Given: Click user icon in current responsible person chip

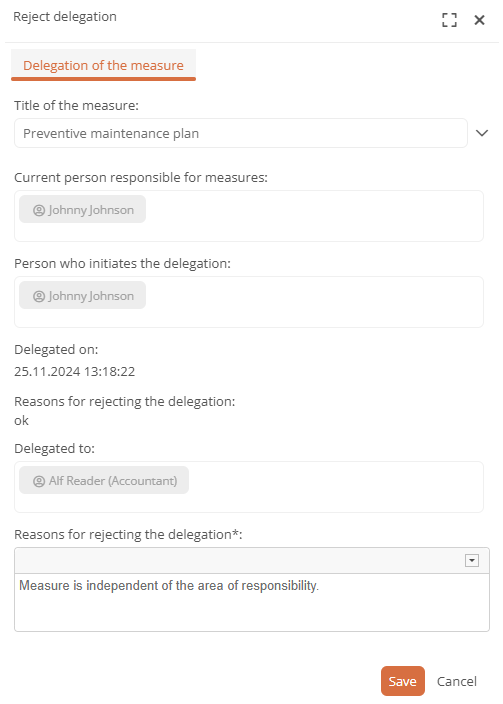Looking at the screenshot, I should tap(39, 210).
